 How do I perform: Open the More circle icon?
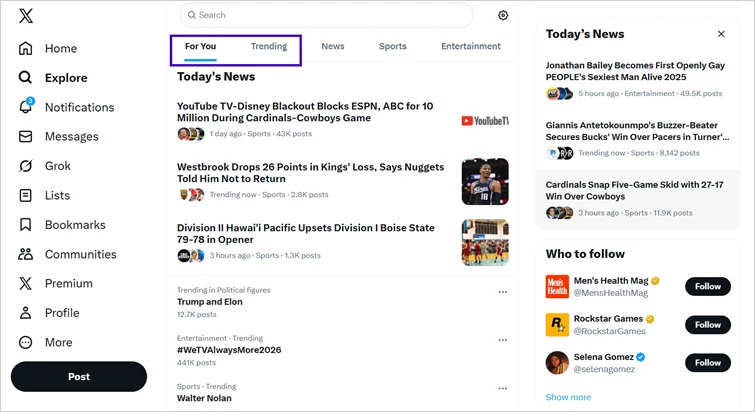(x=26, y=342)
